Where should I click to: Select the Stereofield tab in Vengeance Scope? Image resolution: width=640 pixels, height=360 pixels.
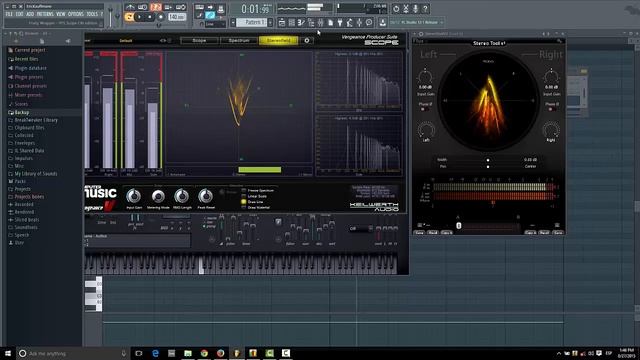(278, 40)
